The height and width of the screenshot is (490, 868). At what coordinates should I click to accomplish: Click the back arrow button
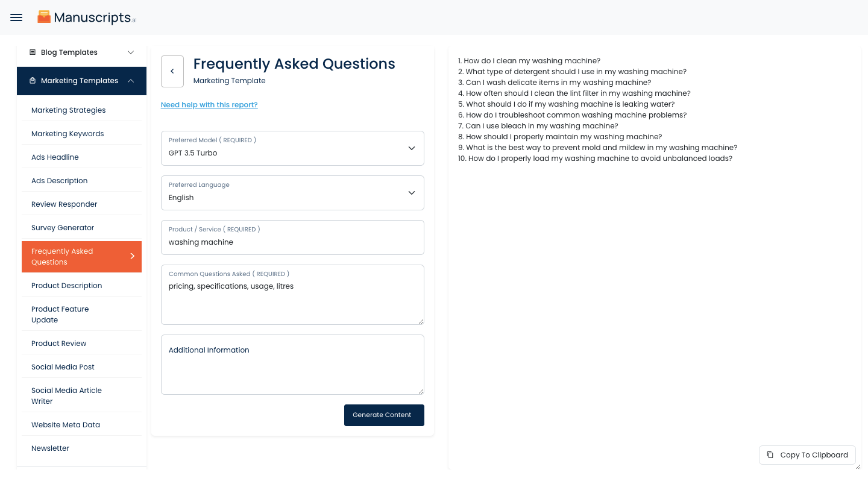click(x=172, y=71)
